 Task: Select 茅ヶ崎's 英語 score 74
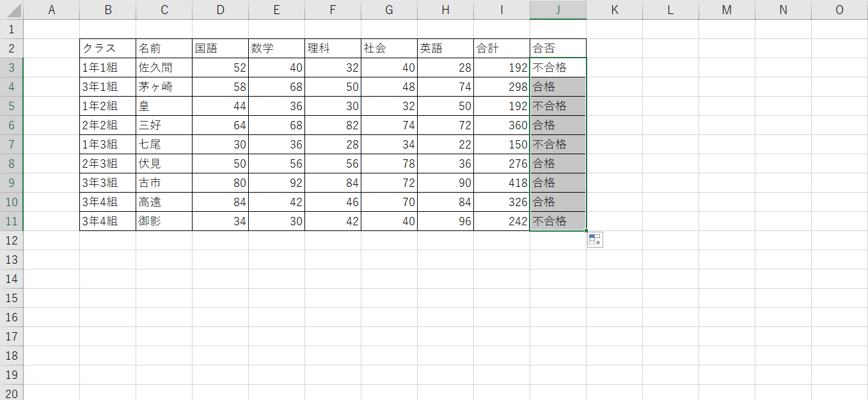pos(445,86)
